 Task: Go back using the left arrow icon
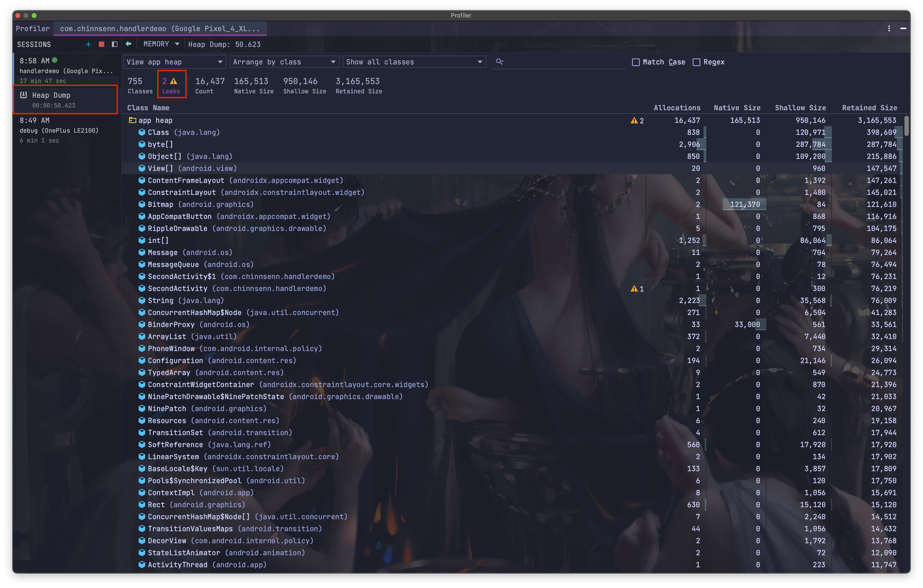(129, 44)
